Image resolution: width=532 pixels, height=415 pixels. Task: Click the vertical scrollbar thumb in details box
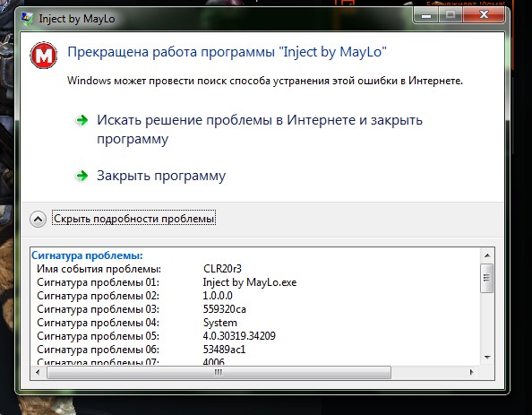coord(487,278)
